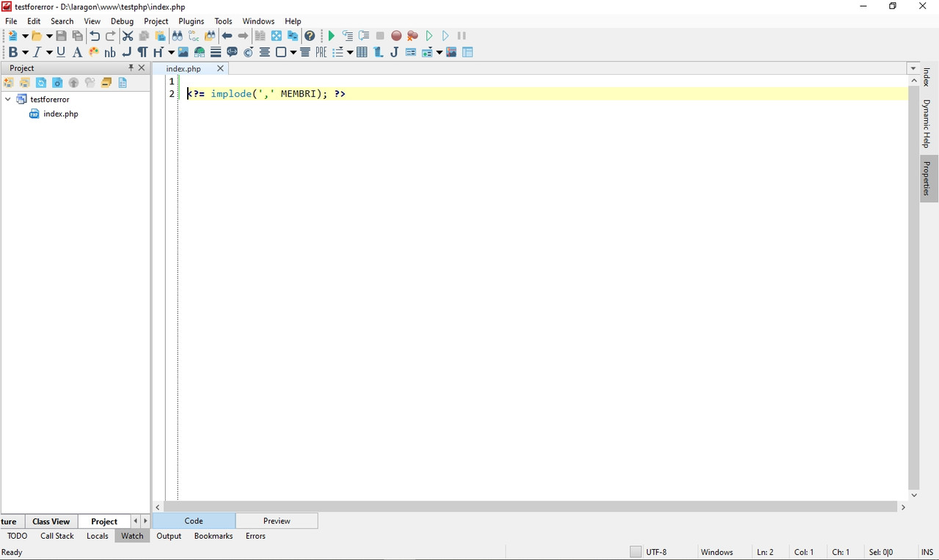Click the vertical scrollbar down arrow
The width and height of the screenshot is (939, 560).
tap(913, 495)
